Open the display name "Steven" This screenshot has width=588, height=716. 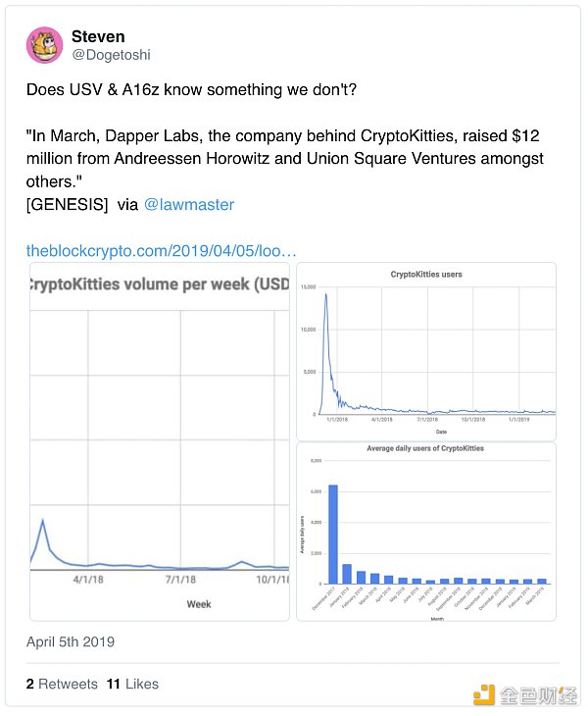[x=98, y=36]
